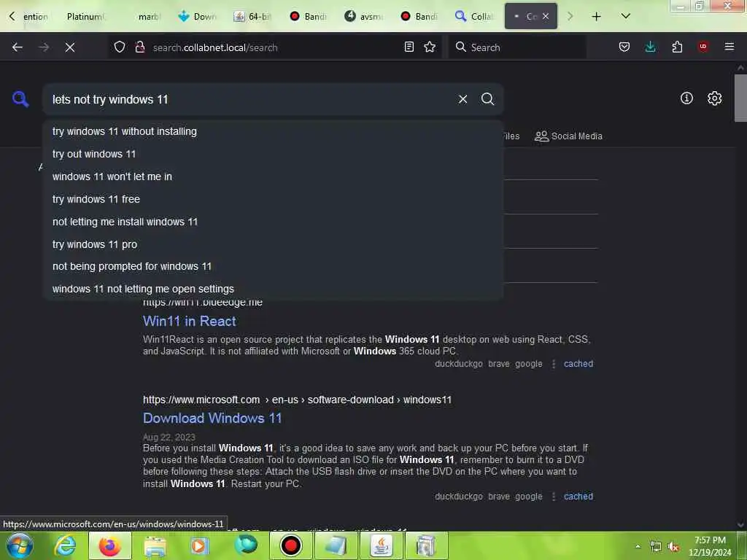Launch Internet Explorer from taskbar
747x560 pixels.
(65, 545)
